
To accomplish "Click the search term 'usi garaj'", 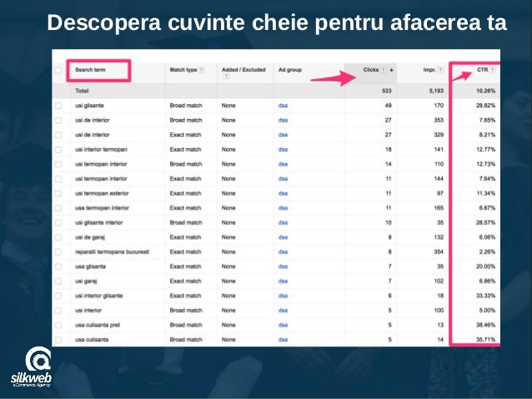I will pyautogui.click(x=86, y=282).
